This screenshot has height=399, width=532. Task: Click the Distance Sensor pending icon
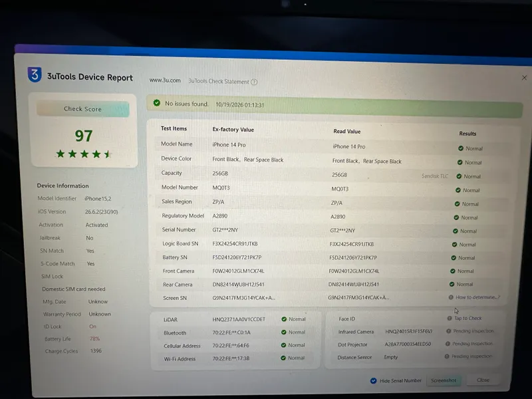[447, 356]
